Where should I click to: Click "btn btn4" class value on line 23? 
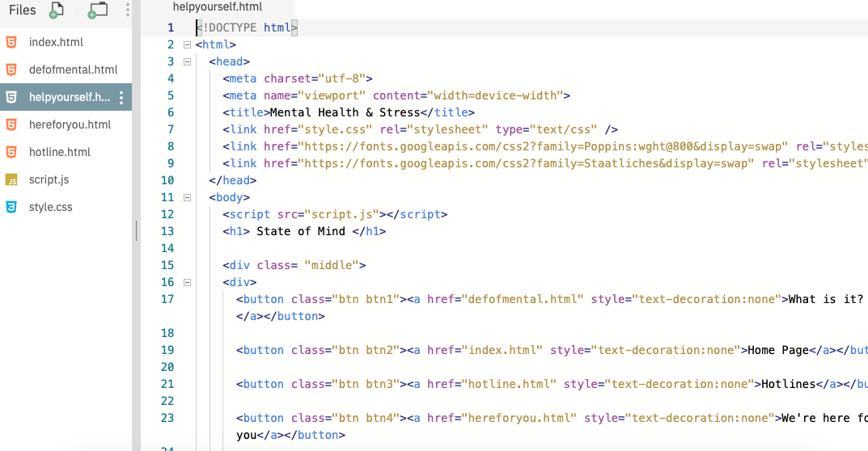click(366, 418)
